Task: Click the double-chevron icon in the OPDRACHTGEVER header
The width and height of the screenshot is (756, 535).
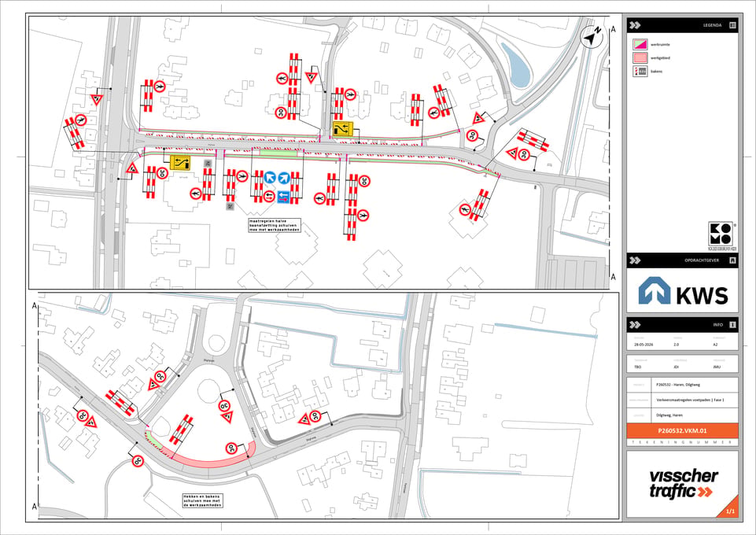Action: click(x=635, y=260)
